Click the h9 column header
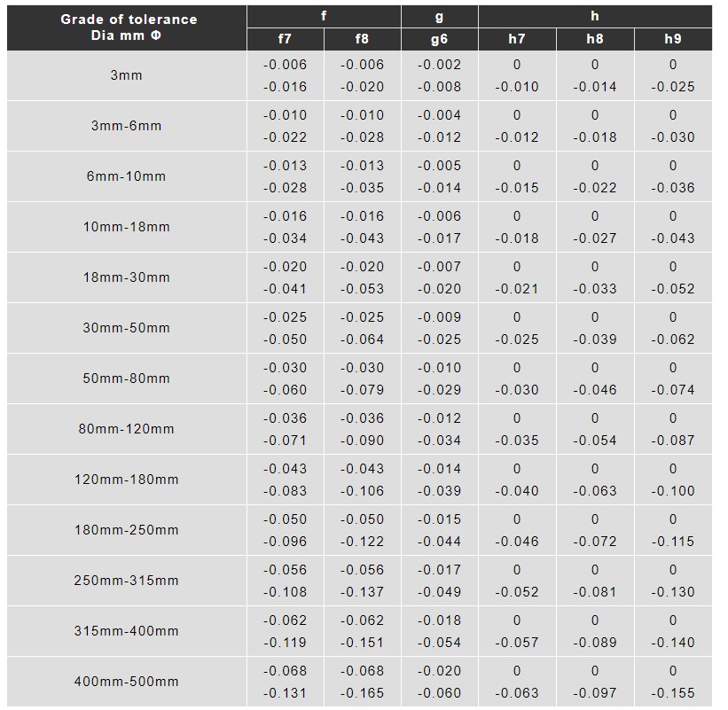 tap(672, 39)
